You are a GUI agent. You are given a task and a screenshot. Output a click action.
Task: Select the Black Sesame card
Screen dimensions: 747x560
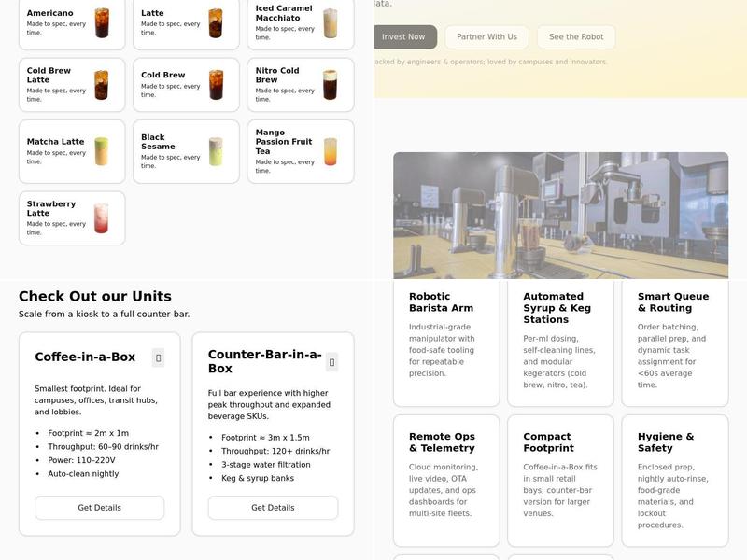click(x=185, y=151)
